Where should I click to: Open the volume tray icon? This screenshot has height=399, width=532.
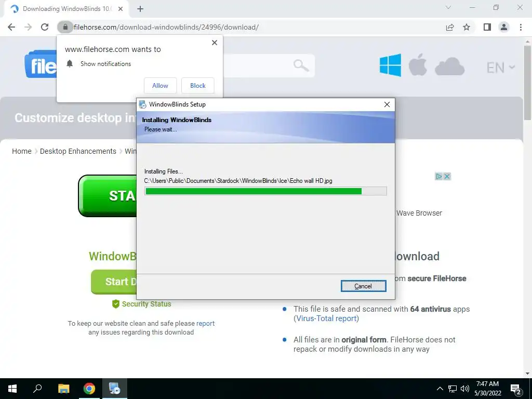pyautogui.click(x=465, y=389)
